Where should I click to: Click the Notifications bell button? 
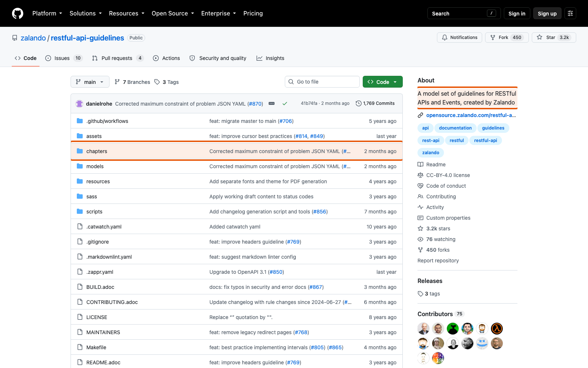pos(459,38)
